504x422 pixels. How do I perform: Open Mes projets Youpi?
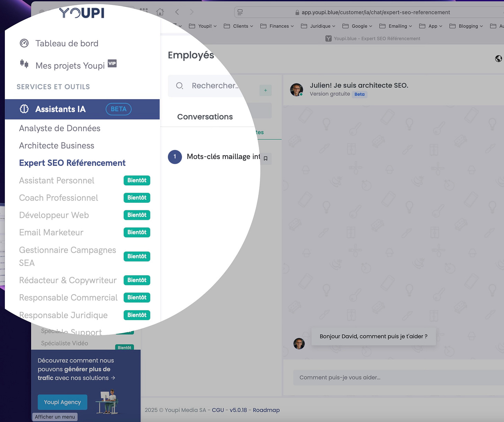[x=70, y=65]
